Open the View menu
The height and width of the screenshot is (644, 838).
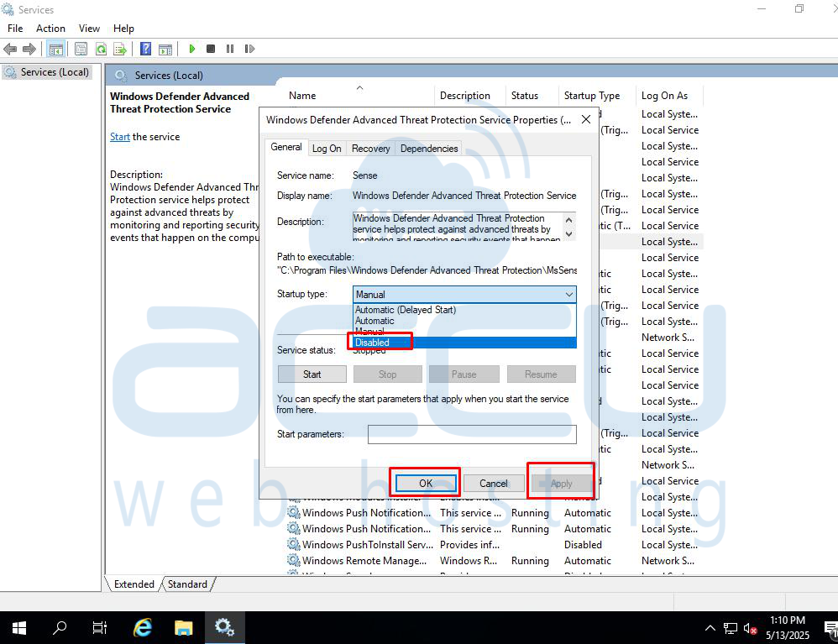(89, 29)
